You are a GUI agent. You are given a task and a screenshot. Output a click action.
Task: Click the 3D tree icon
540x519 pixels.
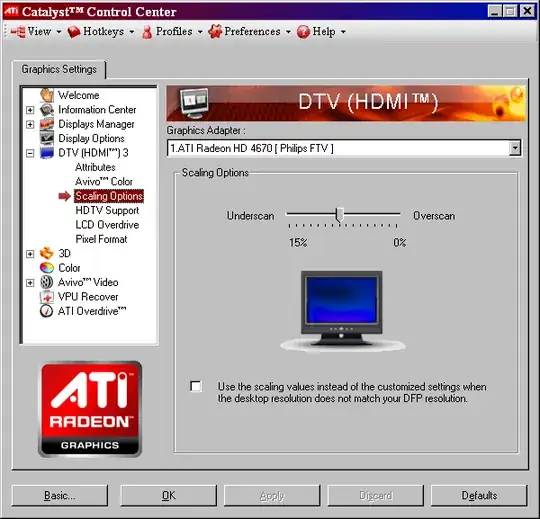[x=47, y=253]
